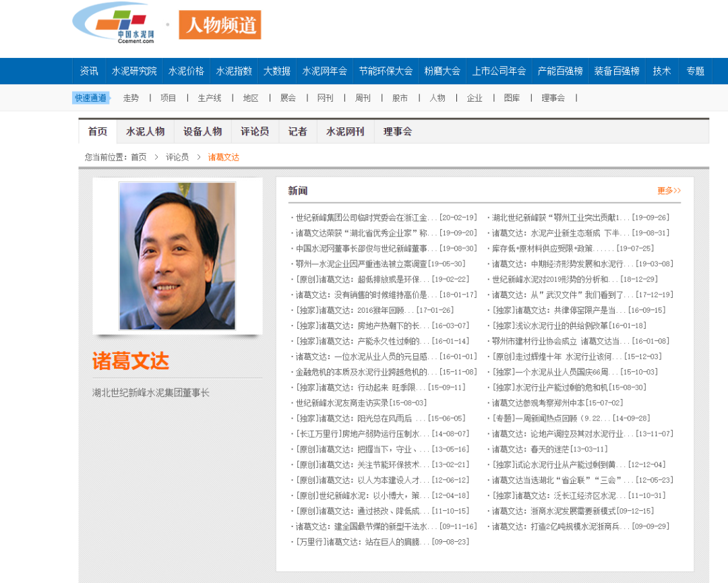728x583 pixels.
Task: Open 粉磨大会 in the blue navigation bar
Action: coord(442,71)
